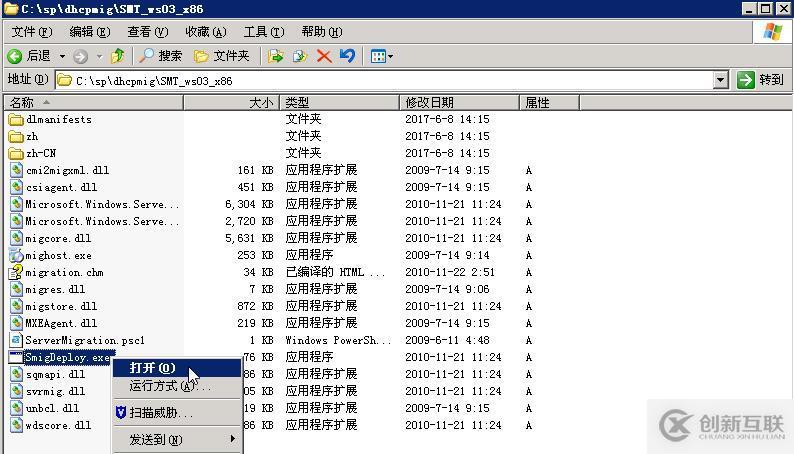Click the date 2010-11-22 2:51

click(x=450, y=272)
